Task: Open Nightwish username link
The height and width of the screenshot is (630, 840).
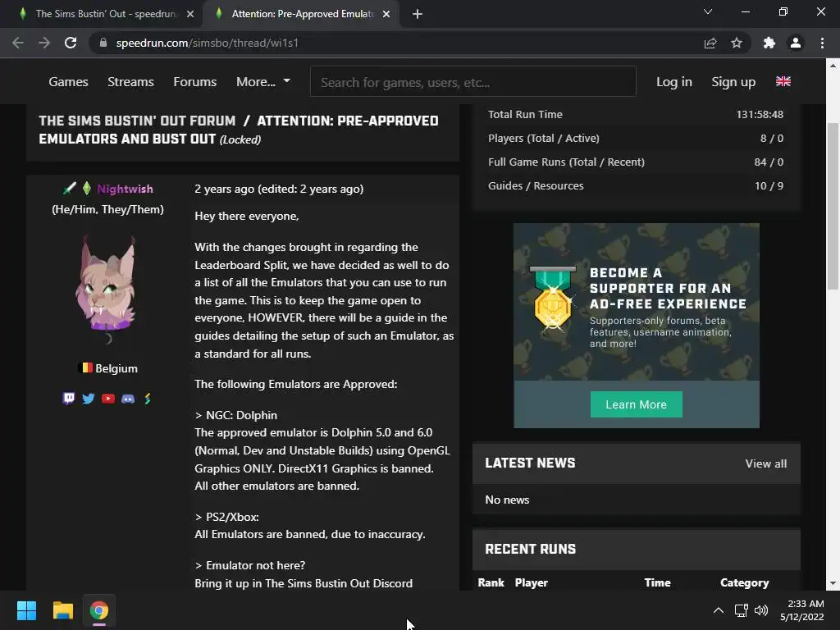Action: point(125,189)
